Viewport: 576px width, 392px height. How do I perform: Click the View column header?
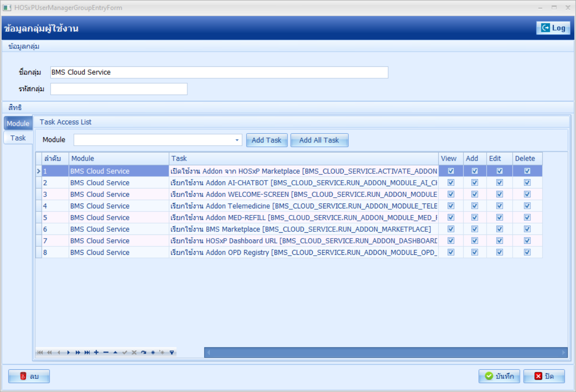coord(451,158)
